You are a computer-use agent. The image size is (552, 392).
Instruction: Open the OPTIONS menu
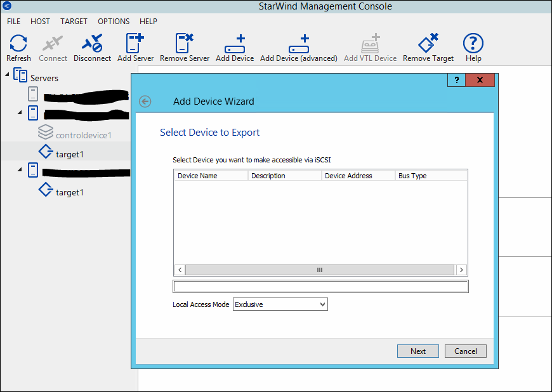pyautogui.click(x=114, y=22)
